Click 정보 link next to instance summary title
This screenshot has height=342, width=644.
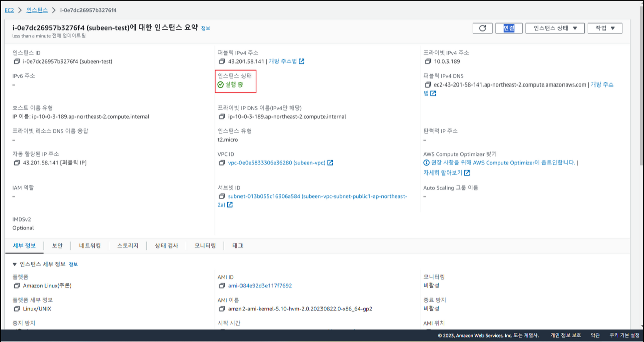tap(206, 28)
